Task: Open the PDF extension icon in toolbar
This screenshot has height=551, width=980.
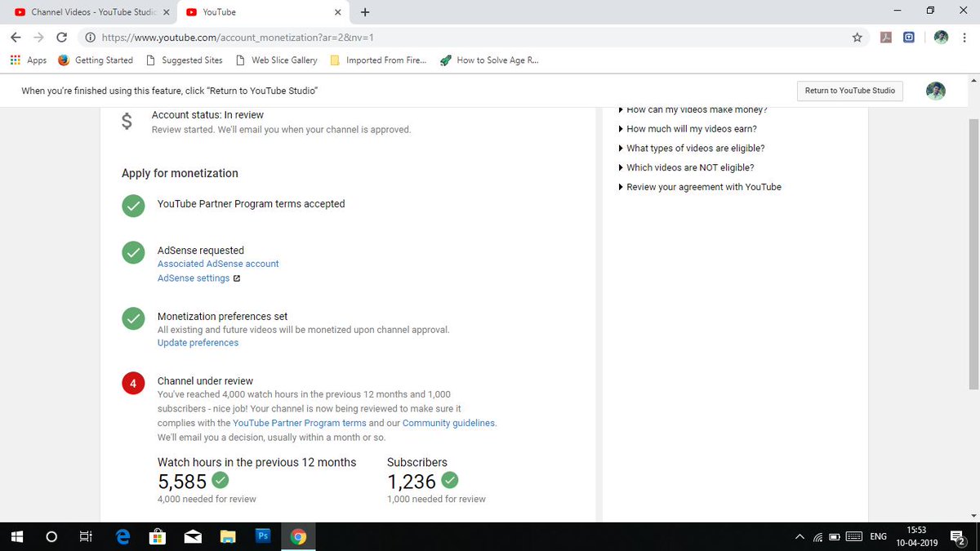Action: (885, 37)
